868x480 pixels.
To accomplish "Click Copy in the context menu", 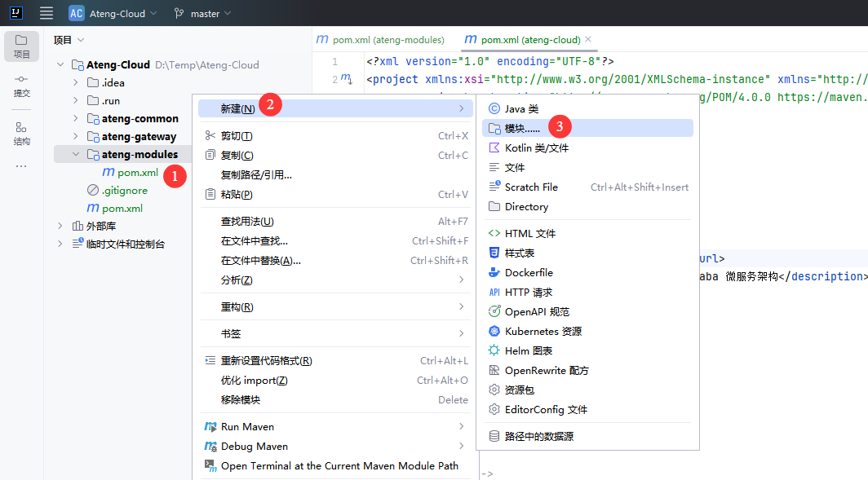I will [237, 155].
